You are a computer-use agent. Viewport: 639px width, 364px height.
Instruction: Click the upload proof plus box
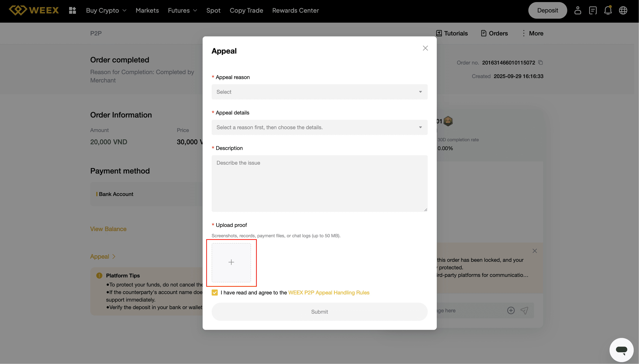click(x=231, y=262)
